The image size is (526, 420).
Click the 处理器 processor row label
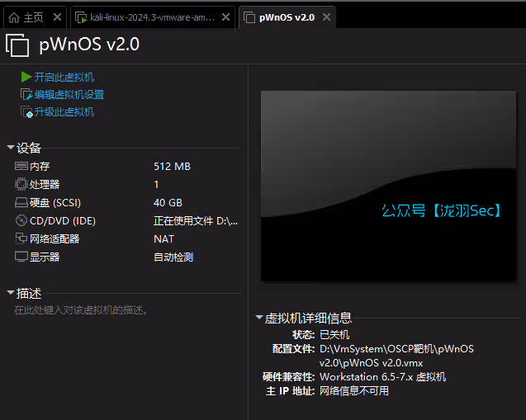(45, 184)
